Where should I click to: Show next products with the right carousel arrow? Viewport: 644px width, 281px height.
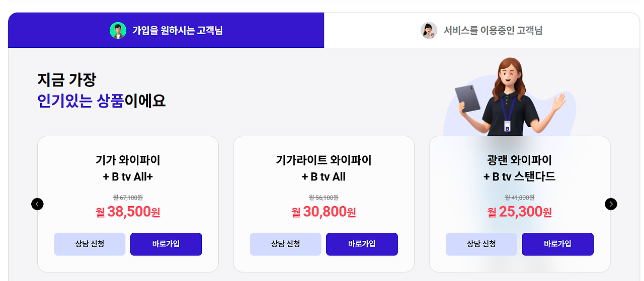pyautogui.click(x=611, y=204)
